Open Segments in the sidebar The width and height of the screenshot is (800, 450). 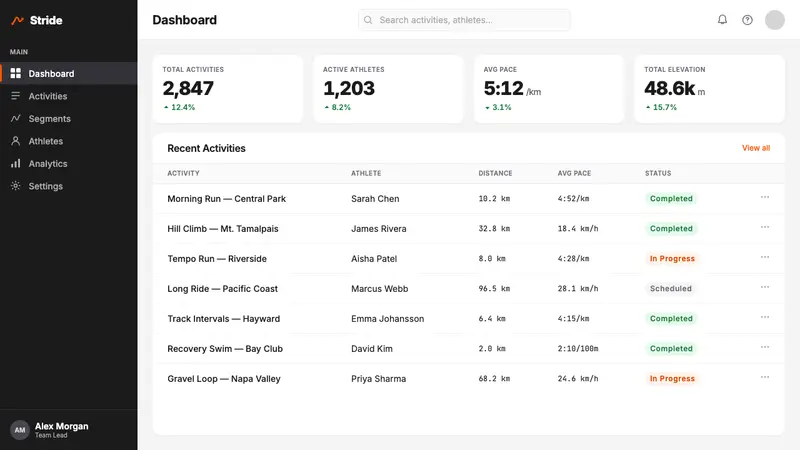coord(68,118)
